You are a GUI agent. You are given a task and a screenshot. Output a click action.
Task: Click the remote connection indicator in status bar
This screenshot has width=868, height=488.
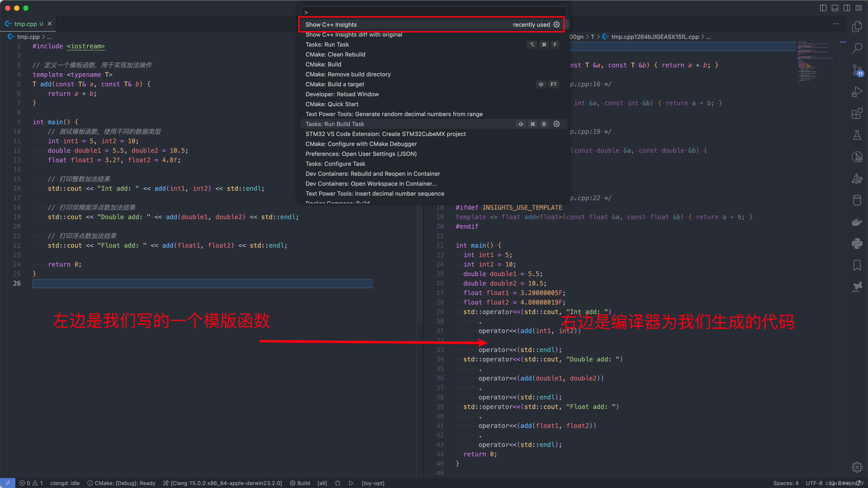[7, 483]
